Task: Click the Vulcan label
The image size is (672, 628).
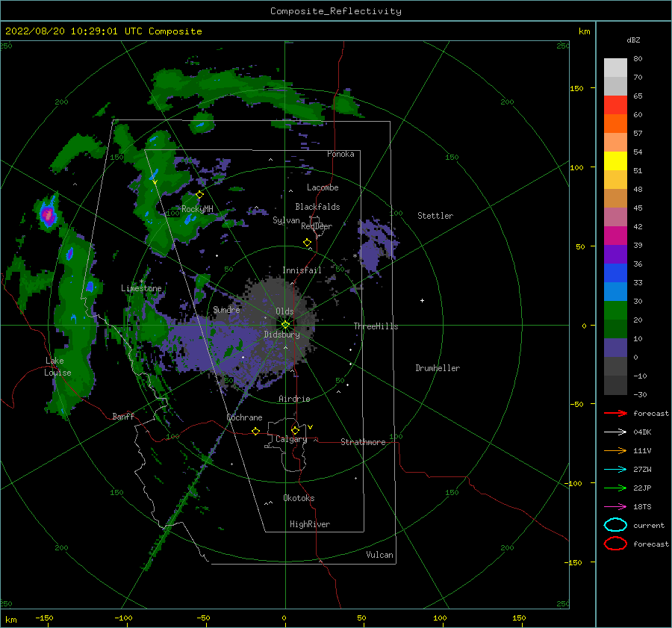Action: click(x=379, y=555)
